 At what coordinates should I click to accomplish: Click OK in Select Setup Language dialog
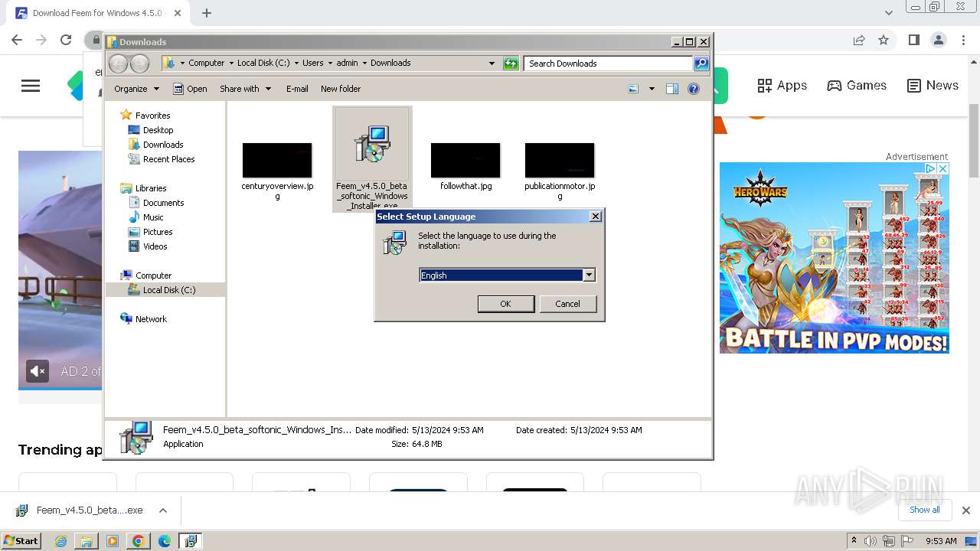[x=505, y=304]
